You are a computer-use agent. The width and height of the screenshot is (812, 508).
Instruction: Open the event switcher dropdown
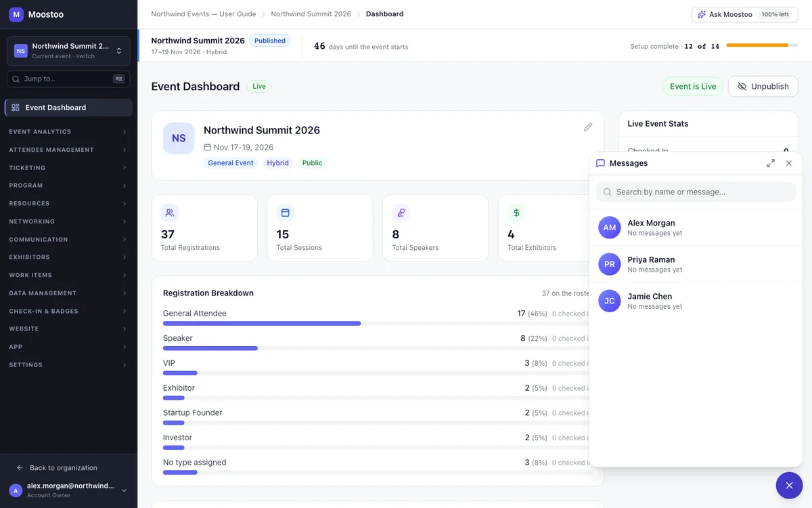click(68, 51)
